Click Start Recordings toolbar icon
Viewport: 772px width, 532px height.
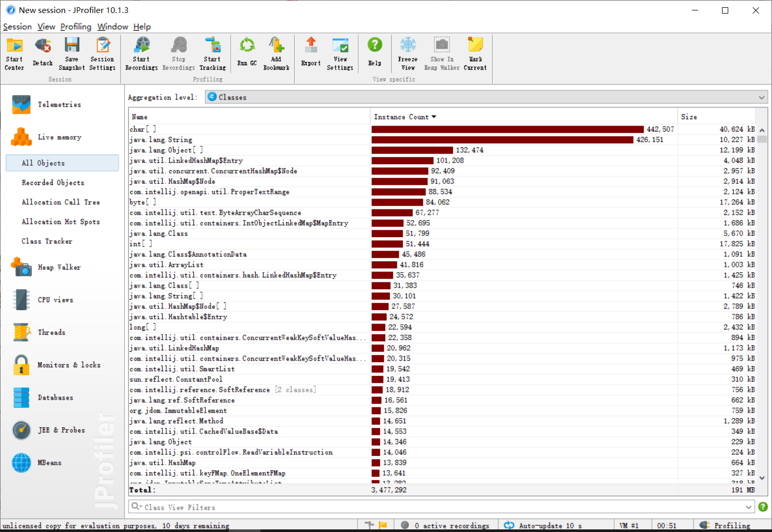tap(141, 54)
